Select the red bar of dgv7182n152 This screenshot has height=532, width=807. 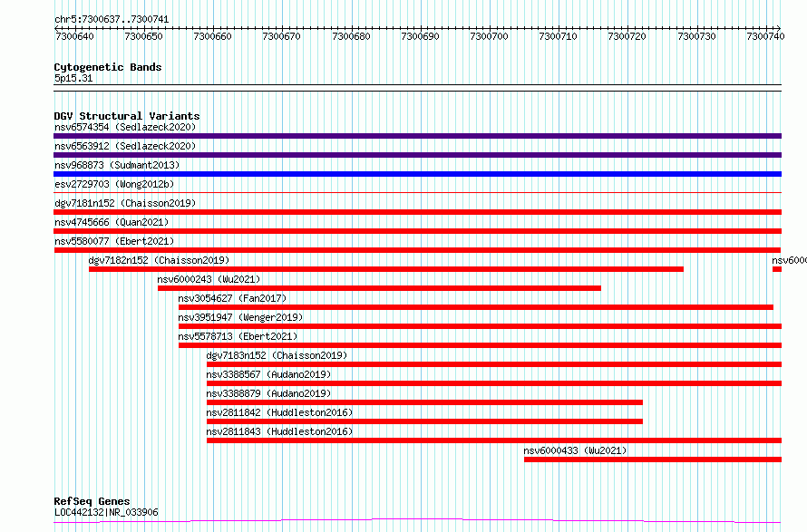(x=386, y=269)
